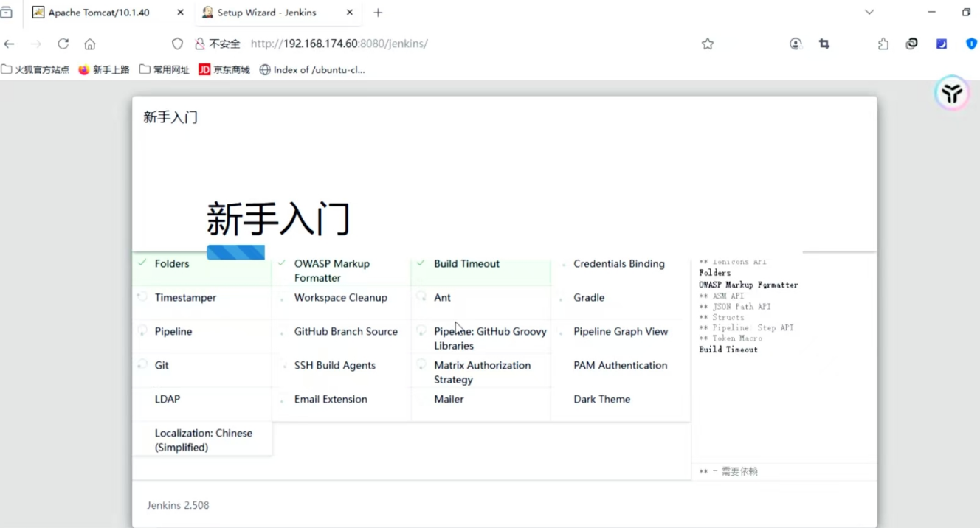
Task: Click the '** - 需要依赖' legend text
Action: point(728,471)
